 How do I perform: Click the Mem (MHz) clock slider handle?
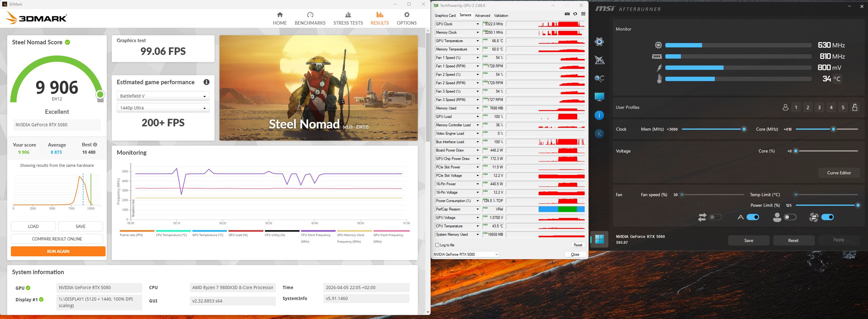(x=744, y=129)
